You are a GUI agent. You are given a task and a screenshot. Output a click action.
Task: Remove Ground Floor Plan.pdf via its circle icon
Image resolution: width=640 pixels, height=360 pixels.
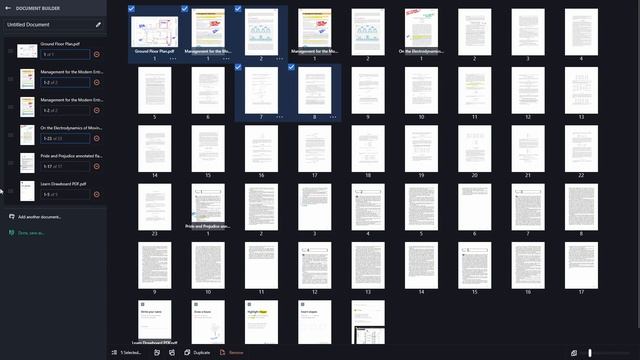97,54
